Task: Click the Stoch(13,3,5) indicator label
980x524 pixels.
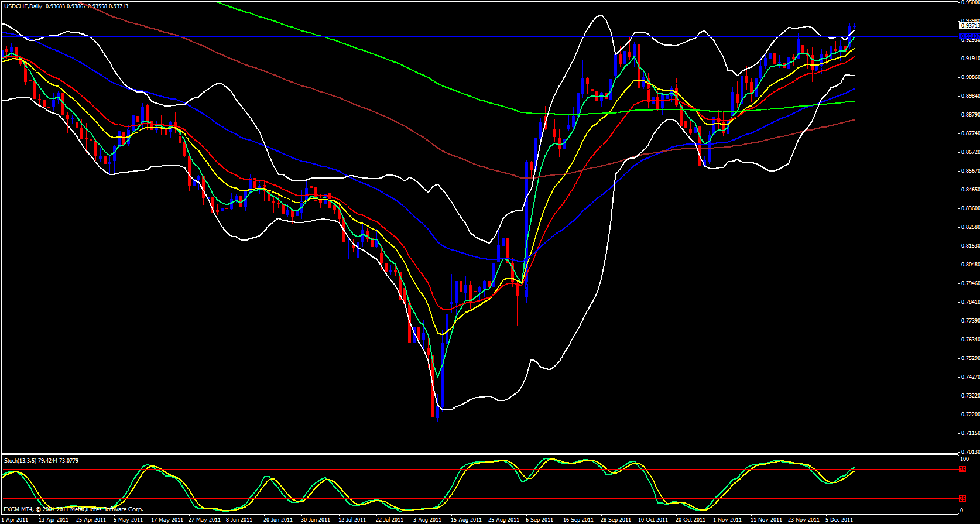Action: 20,461
